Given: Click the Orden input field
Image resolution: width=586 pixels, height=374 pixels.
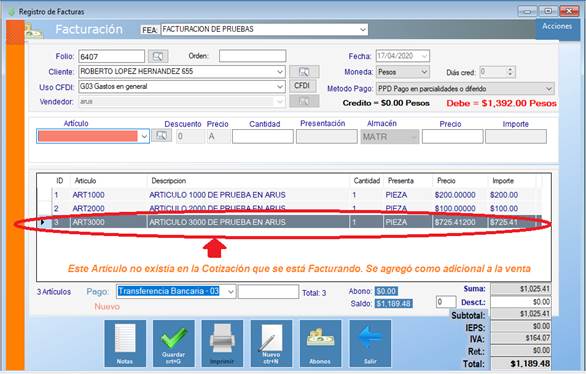Looking at the screenshot, I should [253, 56].
